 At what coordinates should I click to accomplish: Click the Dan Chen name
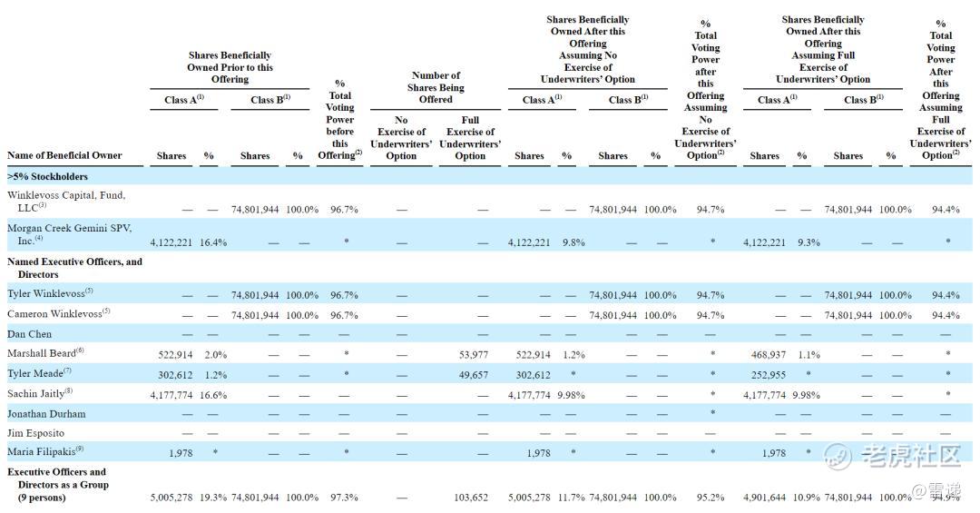(x=29, y=333)
